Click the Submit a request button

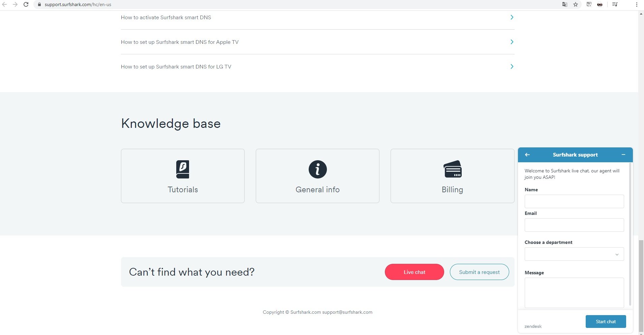point(480,272)
